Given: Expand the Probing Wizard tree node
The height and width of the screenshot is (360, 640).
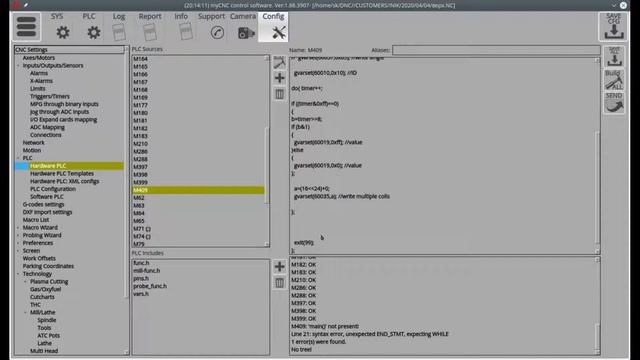Looking at the screenshot, I should (18, 235).
